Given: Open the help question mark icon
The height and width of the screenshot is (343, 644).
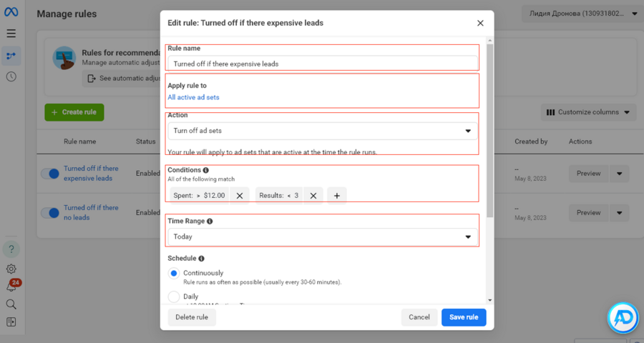Looking at the screenshot, I should 11,249.
